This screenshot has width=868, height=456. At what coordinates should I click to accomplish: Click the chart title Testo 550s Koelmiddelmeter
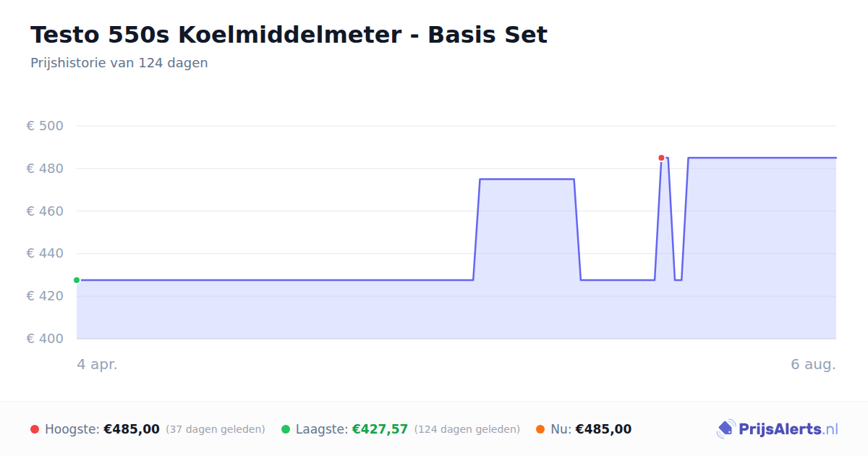[x=289, y=35]
